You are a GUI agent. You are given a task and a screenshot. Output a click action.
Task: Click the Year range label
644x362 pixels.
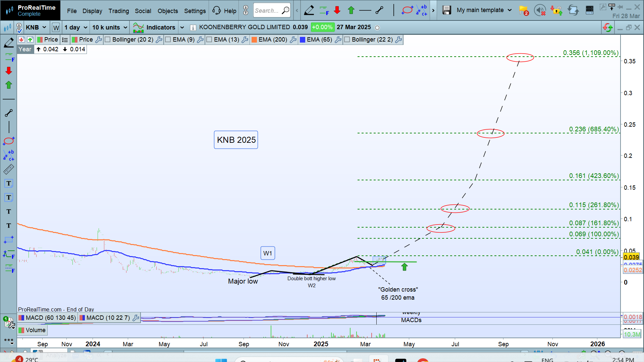click(25, 49)
